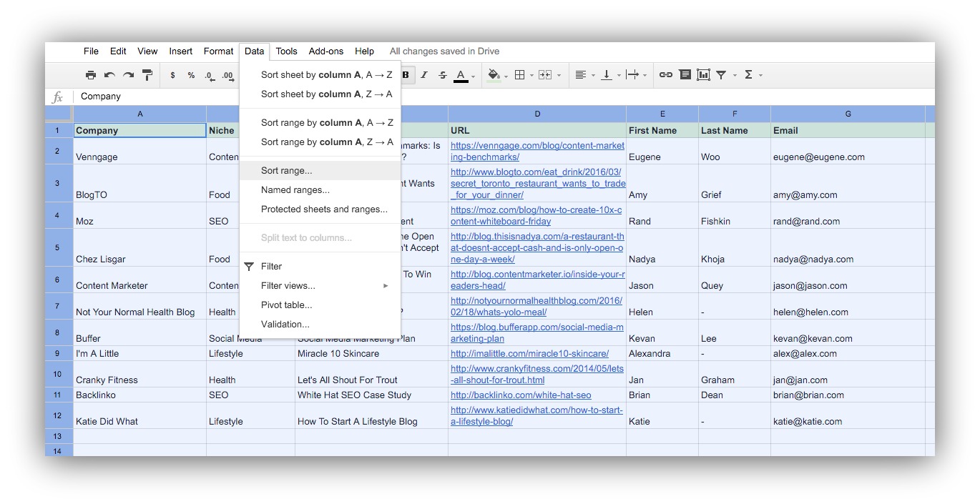Select Named ranges... menu entry
The height and width of the screenshot is (504, 980).
tap(320, 190)
